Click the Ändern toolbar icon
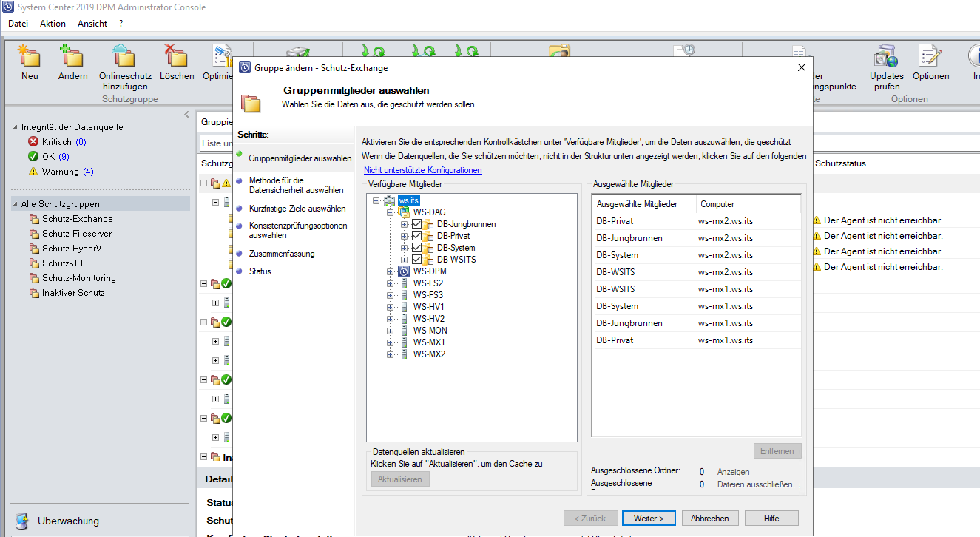This screenshot has height=537, width=980. (x=72, y=55)
